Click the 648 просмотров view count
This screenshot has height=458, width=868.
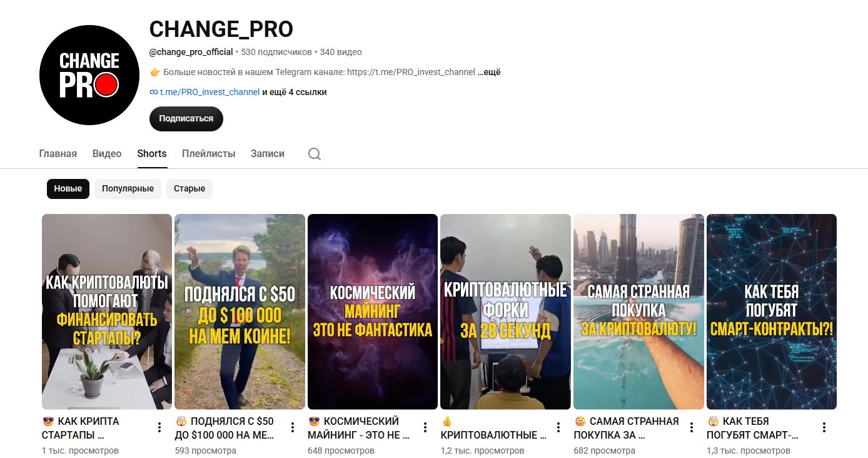coord(341,450)
